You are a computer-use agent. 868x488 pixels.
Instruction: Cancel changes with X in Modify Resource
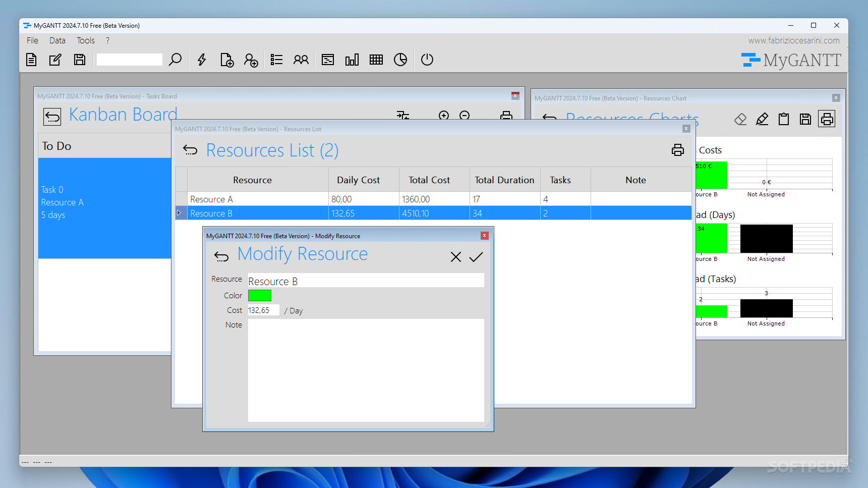(456, 257)
